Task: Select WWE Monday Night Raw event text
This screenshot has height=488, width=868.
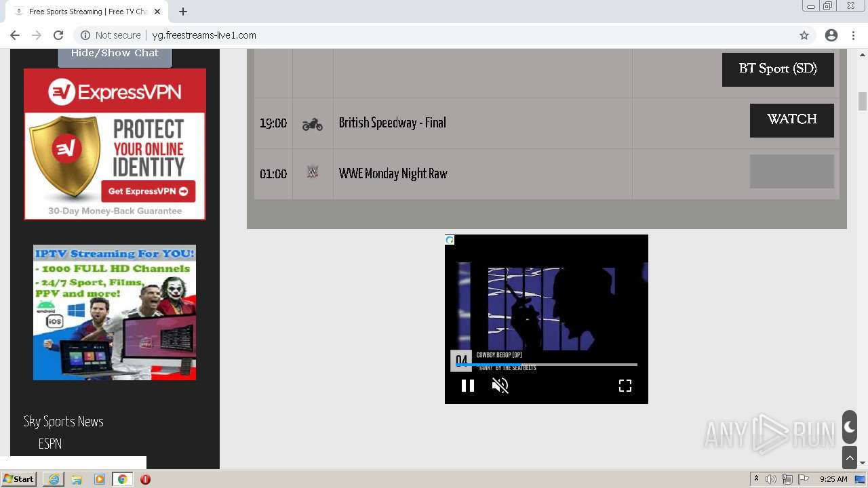Action: (393, 174)
